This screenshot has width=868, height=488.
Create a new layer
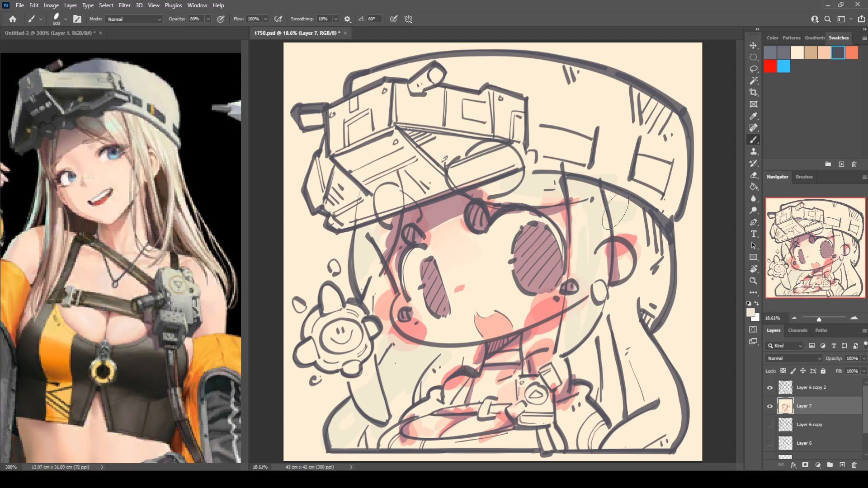[x=842, y=465]
